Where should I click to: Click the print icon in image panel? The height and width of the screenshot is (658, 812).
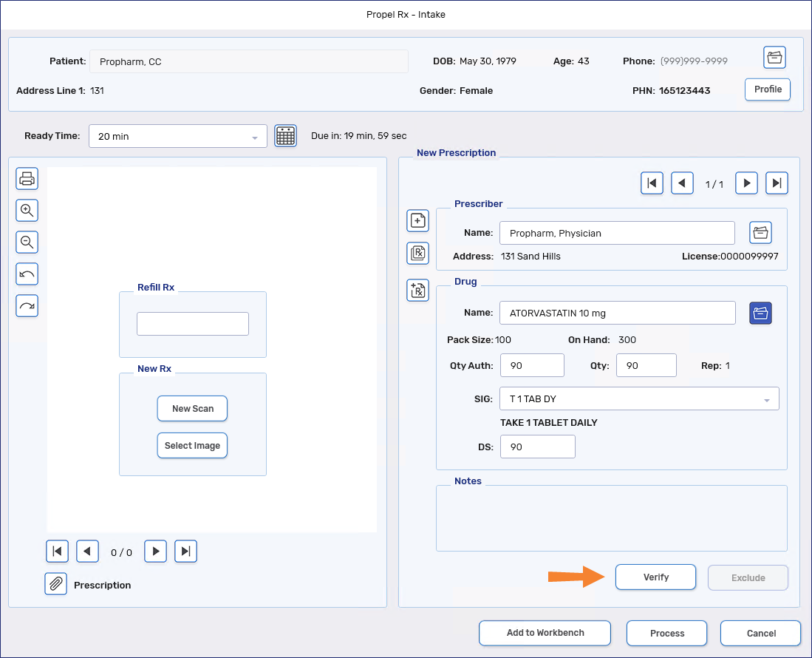[x=27, y=178]
